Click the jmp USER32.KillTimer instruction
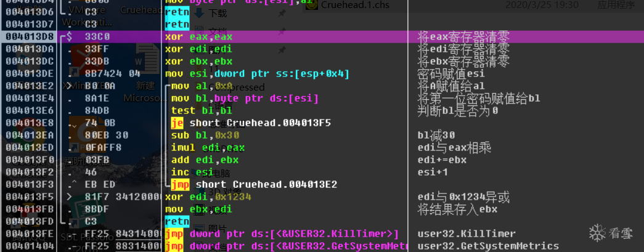The width and height of the screenshot is (644, 252). 282,234
